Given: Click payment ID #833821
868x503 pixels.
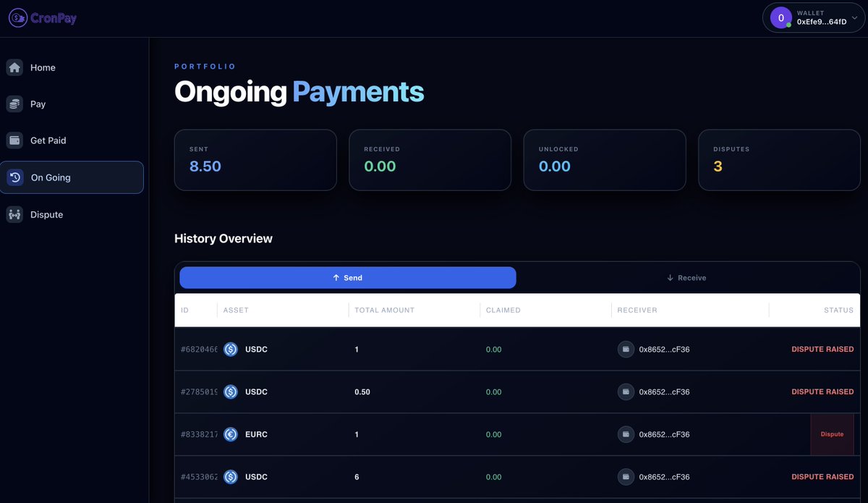Looking at the screenshot, I should (200, 435).
